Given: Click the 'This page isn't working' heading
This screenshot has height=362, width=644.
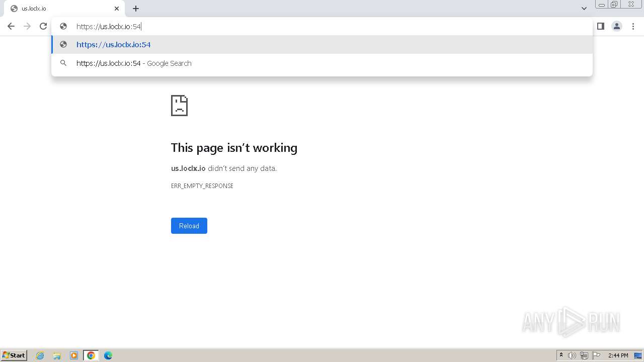Looking at the screenshot, I should point(234,147).
